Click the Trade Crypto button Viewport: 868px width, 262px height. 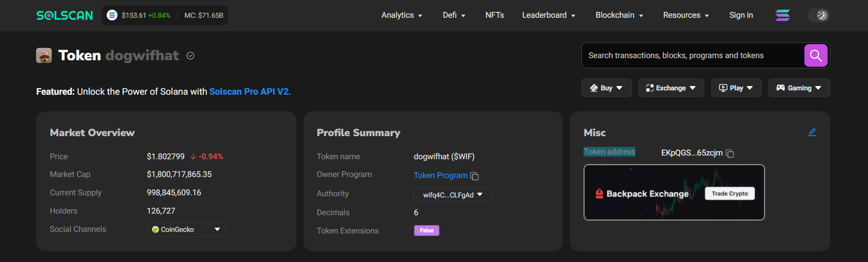click(730, 194)
